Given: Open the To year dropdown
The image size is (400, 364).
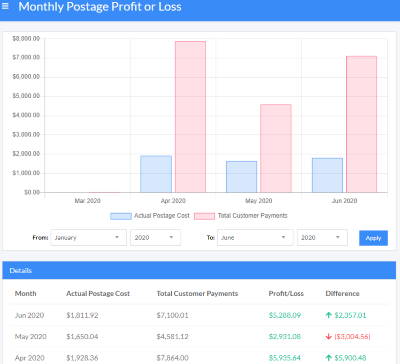Looking at the screenshot, I should tap(322, 238).
